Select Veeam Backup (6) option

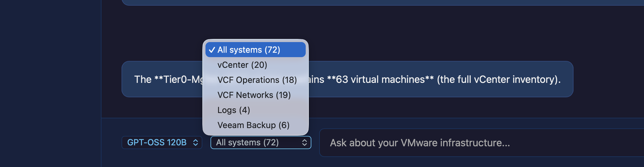255,125
